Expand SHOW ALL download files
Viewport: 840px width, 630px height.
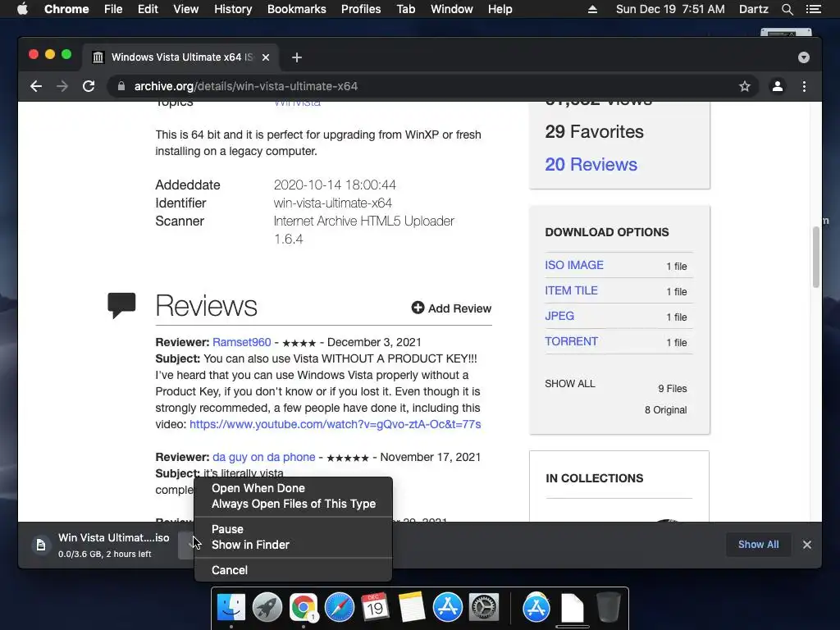[x=569, y=384]
